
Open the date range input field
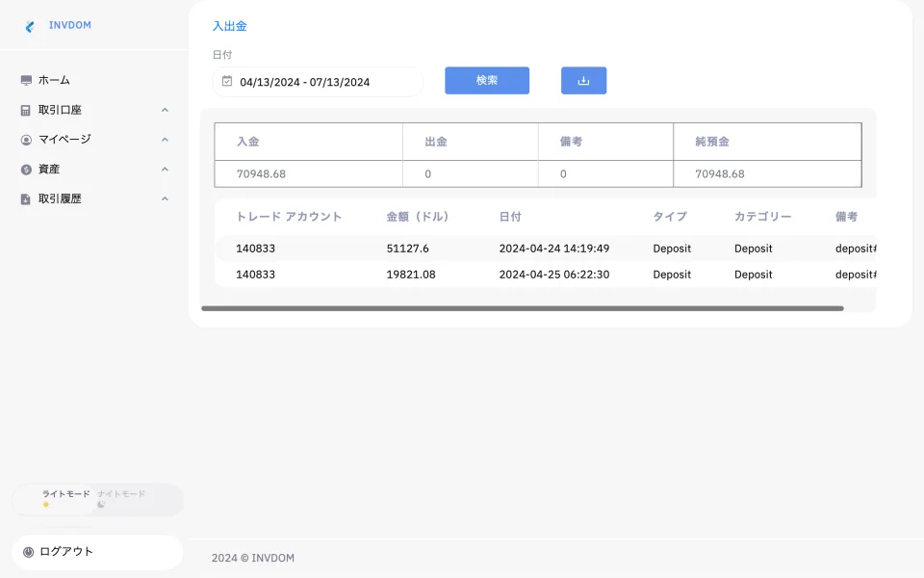(318, 82)
